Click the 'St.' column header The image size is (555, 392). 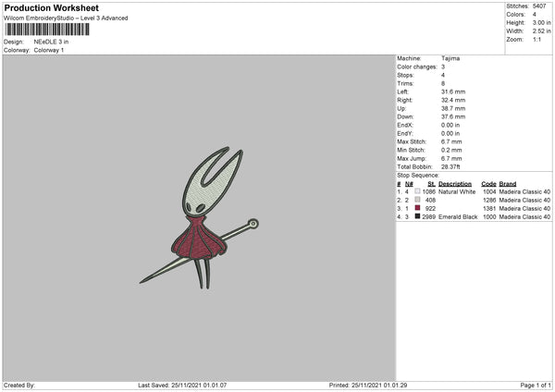[431, 184]
